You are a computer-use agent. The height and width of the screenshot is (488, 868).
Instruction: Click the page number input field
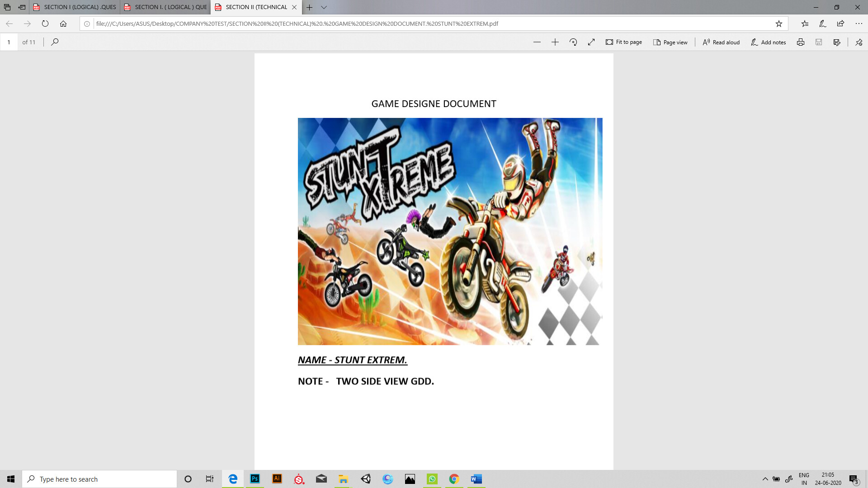pyautogui.click(x=9, y=42)
